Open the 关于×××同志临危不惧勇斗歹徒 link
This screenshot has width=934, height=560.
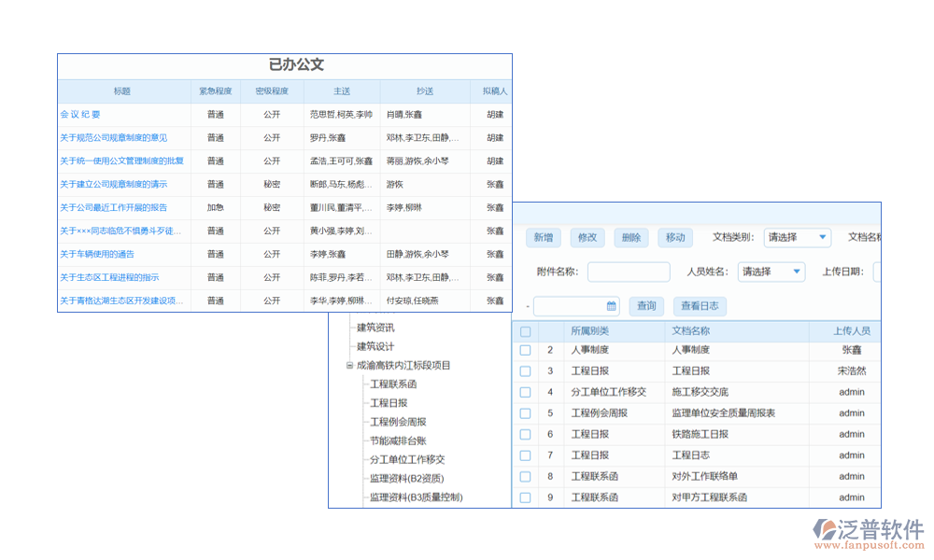point(120,231)
